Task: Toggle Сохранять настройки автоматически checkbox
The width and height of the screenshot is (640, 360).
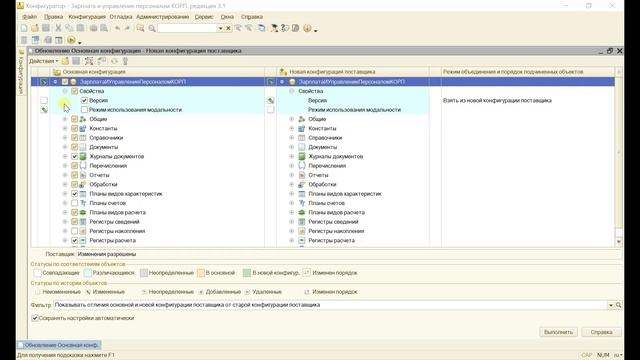Action: [x=35, y=318]
